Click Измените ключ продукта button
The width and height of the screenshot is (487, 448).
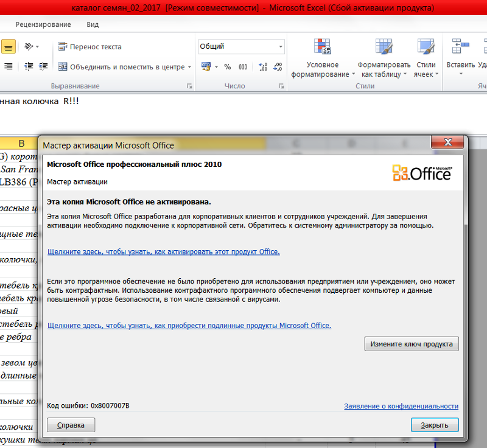coord(412,344)
